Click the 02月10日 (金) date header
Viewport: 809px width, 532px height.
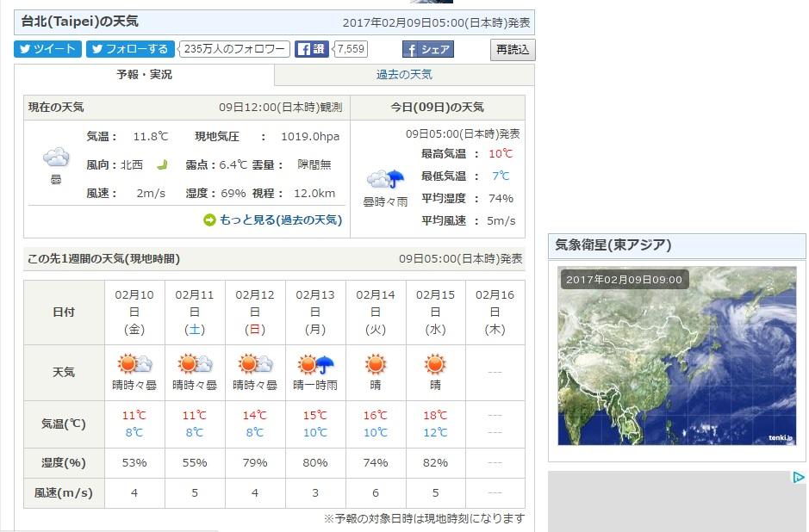point(134,312)
